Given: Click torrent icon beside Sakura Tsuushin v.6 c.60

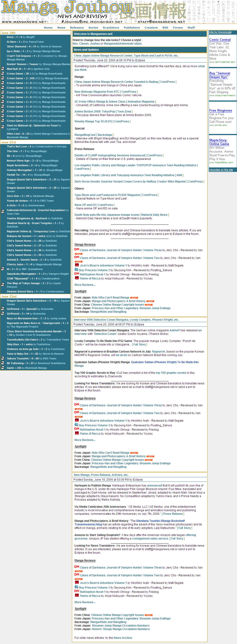Looking at the screenshot, I should [x=3, y=358].
